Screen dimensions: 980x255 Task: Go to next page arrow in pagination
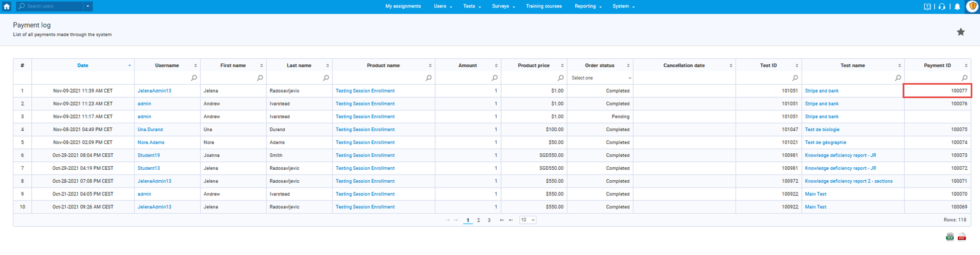[x=502, y=220]
